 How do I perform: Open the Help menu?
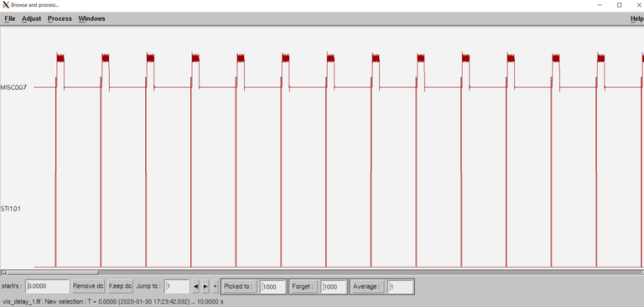637,18
